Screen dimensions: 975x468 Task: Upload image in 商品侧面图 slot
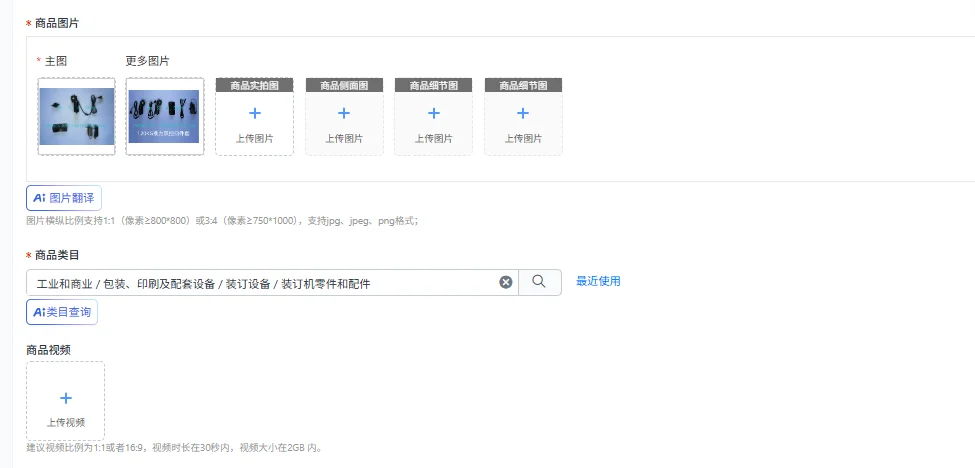[344, 116]
